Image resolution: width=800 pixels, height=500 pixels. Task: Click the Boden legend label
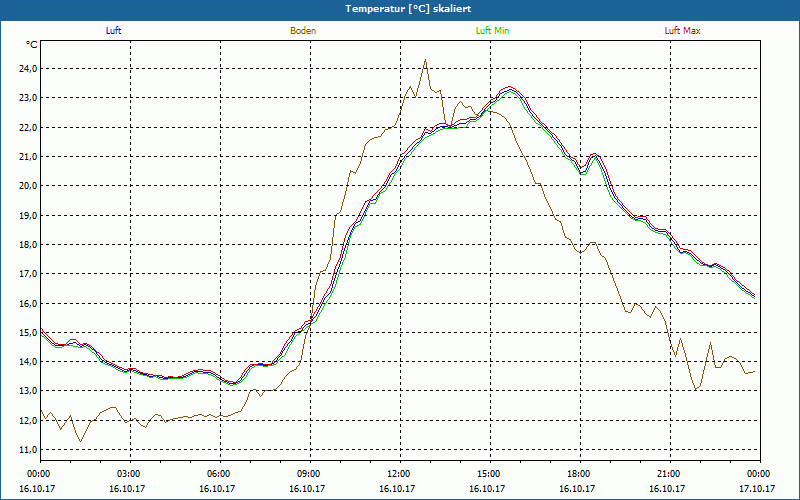pyautogui.click(x=303, y=31)
